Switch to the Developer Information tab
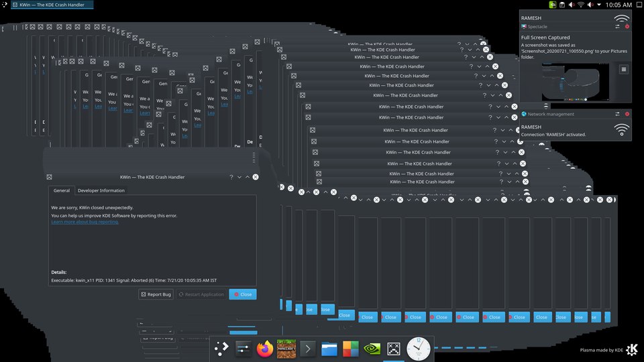Screen dimensions: 644x362 click(101, 190)
